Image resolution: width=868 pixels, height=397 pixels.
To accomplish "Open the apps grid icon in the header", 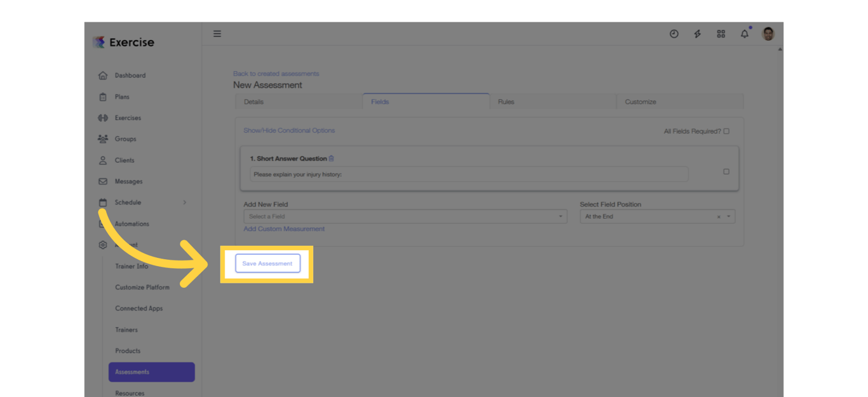I will pyautogui.click(x=721, y=34).
